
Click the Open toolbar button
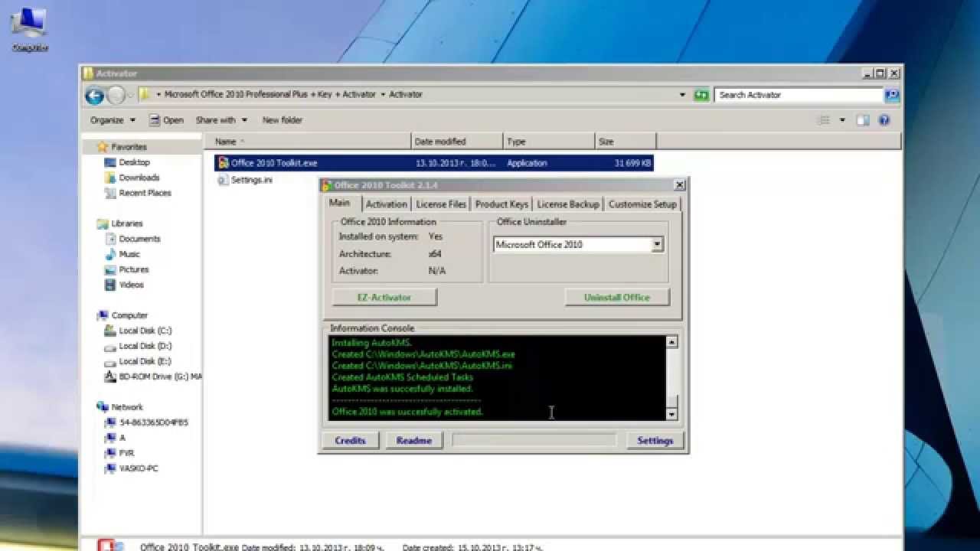(166, 120)
